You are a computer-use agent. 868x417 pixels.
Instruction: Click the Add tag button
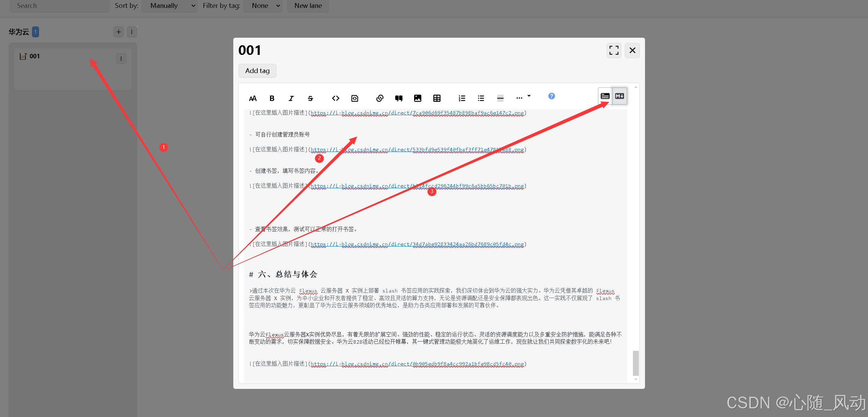[x=257, y=71]
